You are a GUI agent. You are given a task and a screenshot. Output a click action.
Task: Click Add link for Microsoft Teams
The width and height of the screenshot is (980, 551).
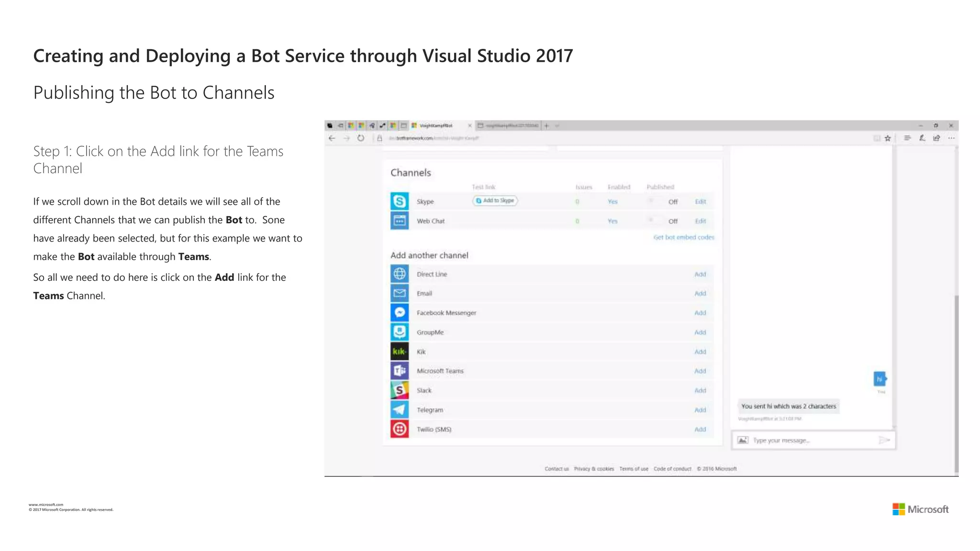click(x=700, y=371)
